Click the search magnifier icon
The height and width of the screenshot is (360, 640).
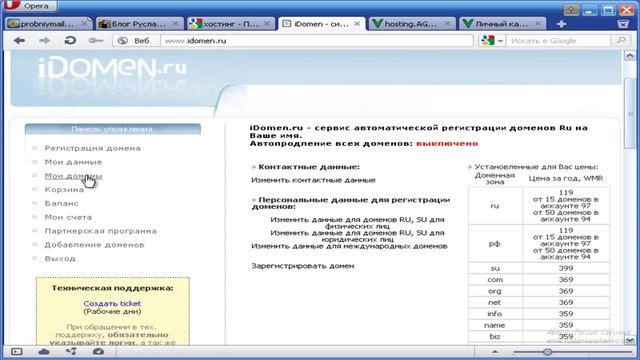621,40
